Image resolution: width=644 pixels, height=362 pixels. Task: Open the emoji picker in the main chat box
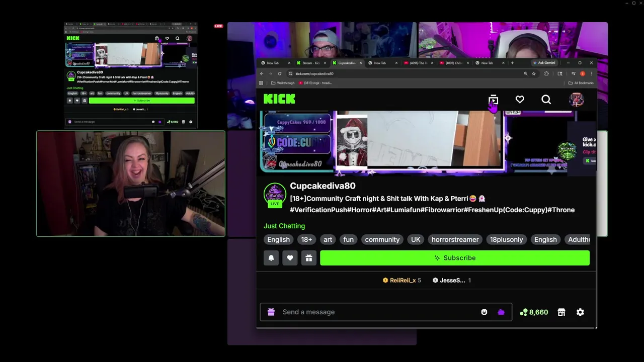click(484, 312)
